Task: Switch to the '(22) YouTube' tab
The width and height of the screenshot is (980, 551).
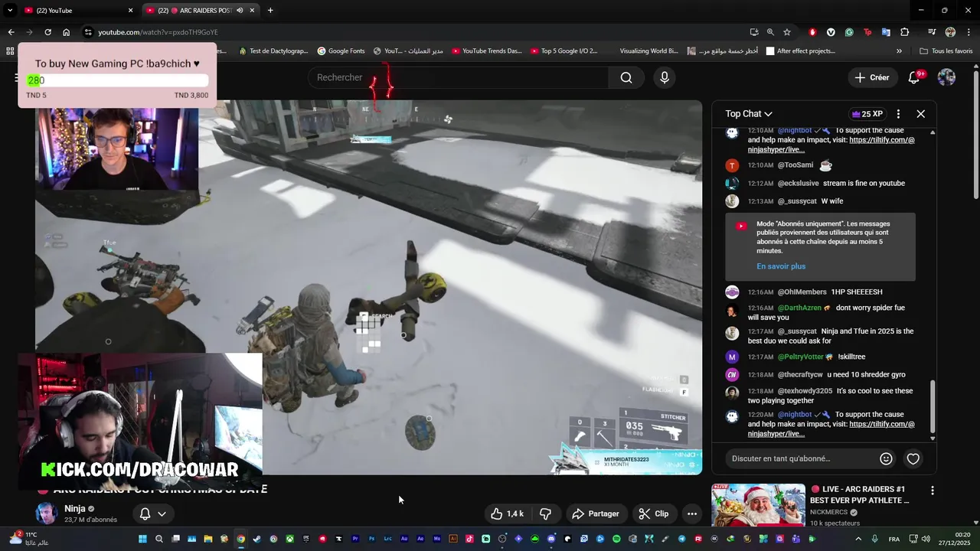Action: (x=77, y=10)
